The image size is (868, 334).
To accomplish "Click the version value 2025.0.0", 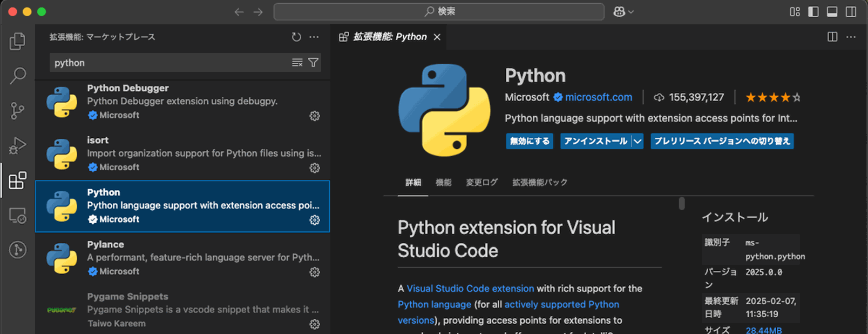I will tap(764, 272).
